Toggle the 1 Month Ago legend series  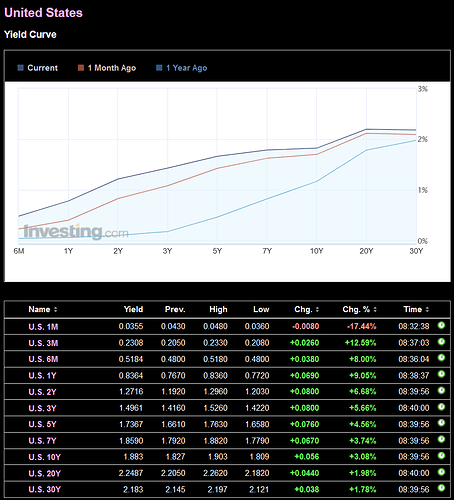(107, 68)
